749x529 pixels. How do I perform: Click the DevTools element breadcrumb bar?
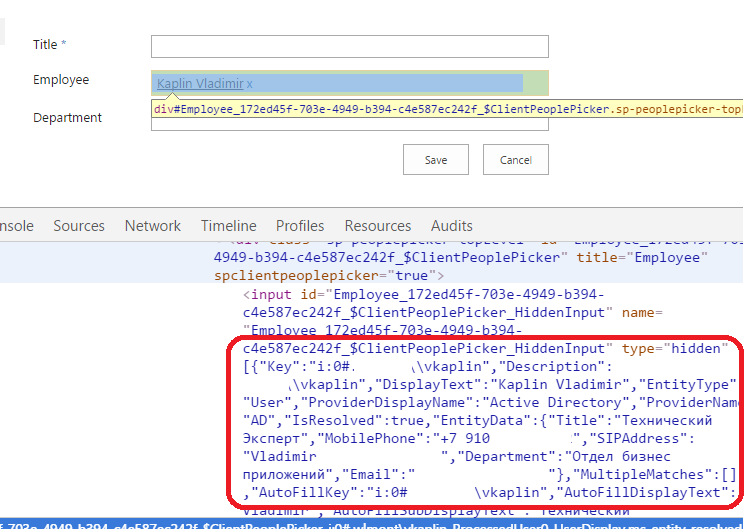click(372, 524)
